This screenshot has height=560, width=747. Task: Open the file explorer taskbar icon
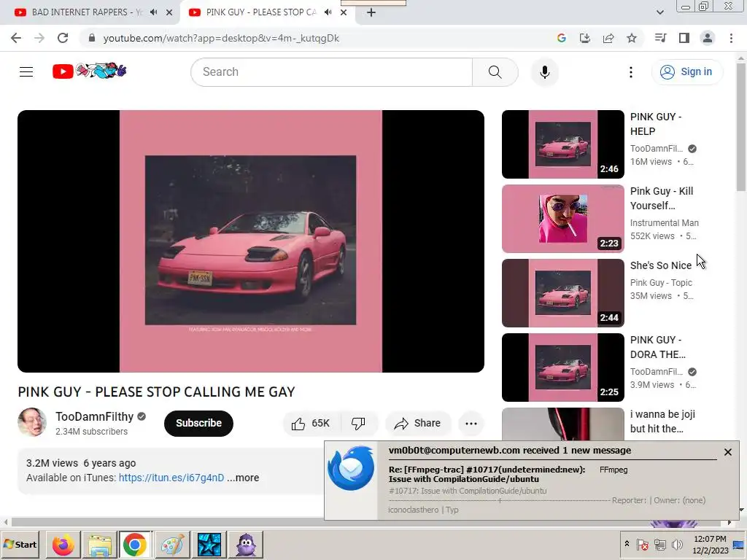(99, 545)
